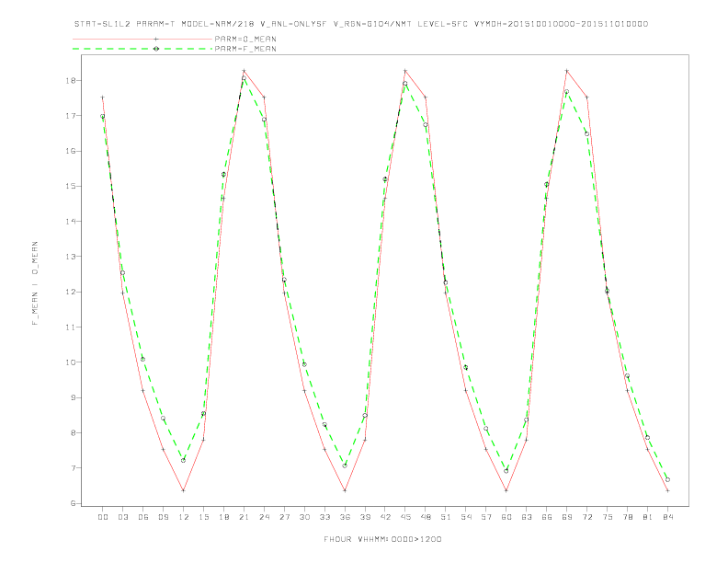728x563 pixels.
Task: Click the O_MEAN plus marker at hour 12 minimum
Action: coord(184,490)
